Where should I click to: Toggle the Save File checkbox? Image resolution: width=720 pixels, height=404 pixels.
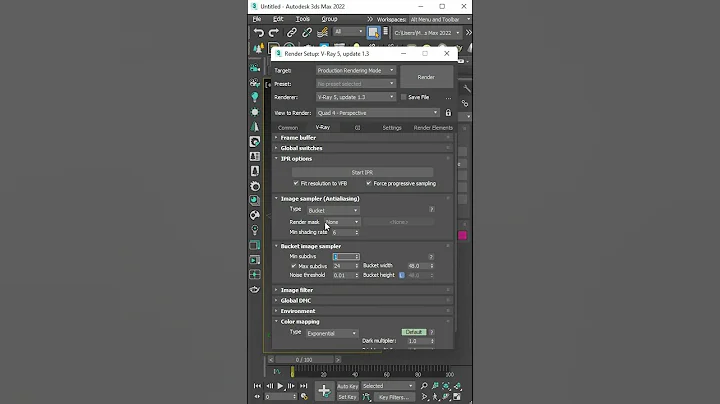tap(404, 97)
